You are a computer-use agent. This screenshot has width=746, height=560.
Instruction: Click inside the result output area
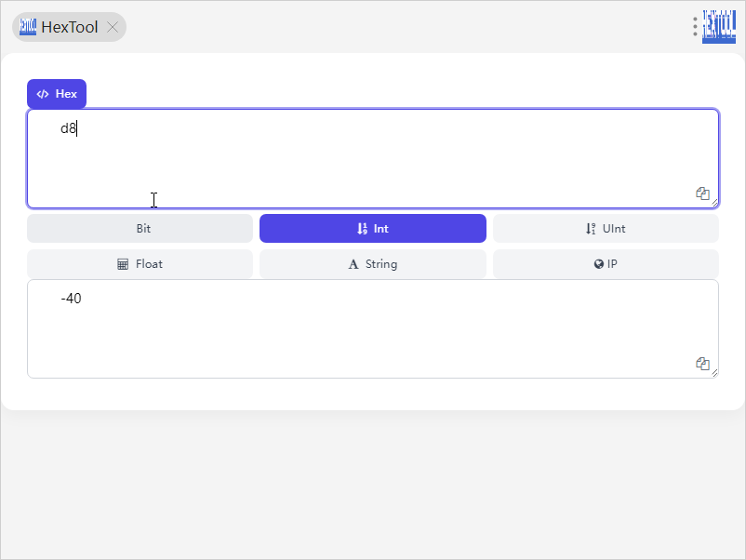click(x=372, y=335)
